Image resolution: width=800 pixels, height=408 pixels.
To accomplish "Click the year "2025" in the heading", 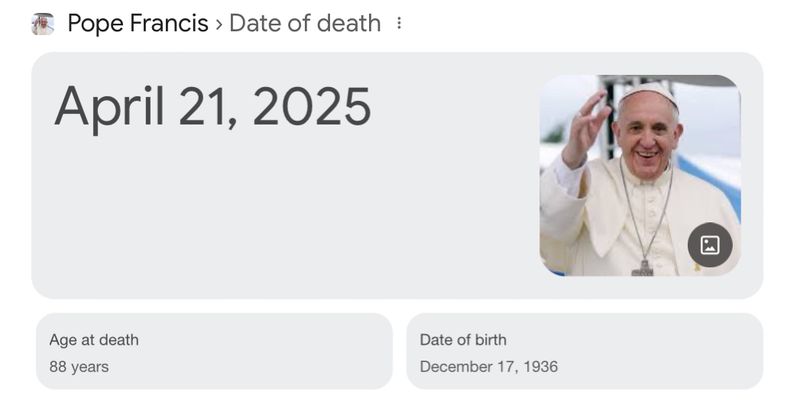I will (x=311, y=107).
